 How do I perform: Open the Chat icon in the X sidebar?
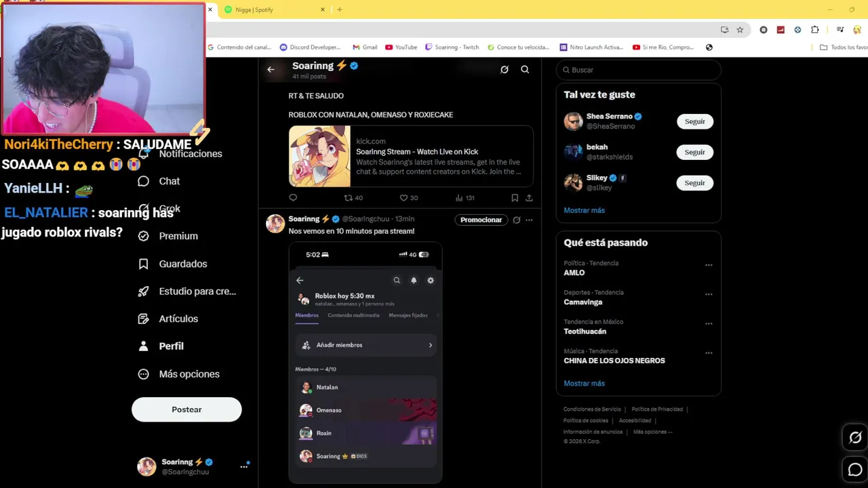point(143,181)
